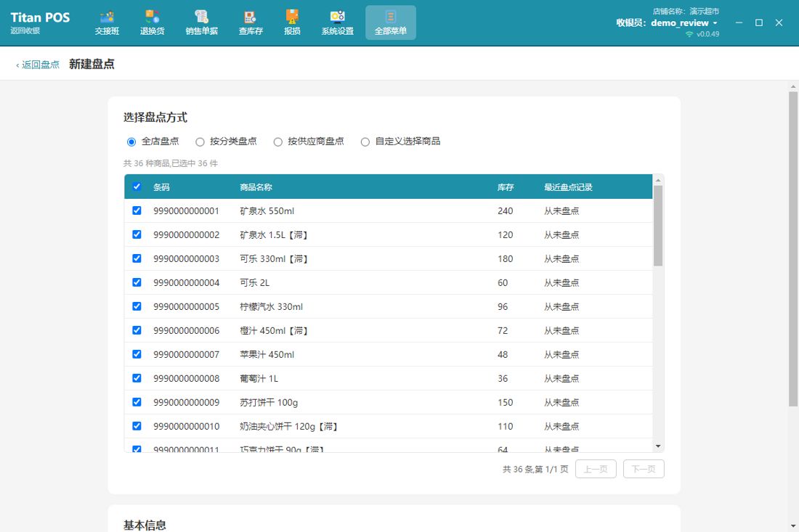Select the 自定义选择商品 radio button
Screen dimensions: 799x532
pos(365,142)
